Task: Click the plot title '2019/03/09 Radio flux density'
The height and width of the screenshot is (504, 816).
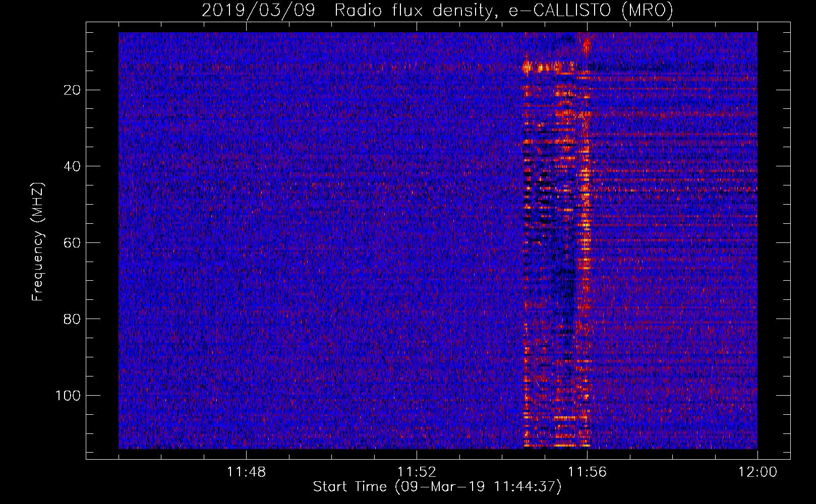Action: click(x=437, y=10)
